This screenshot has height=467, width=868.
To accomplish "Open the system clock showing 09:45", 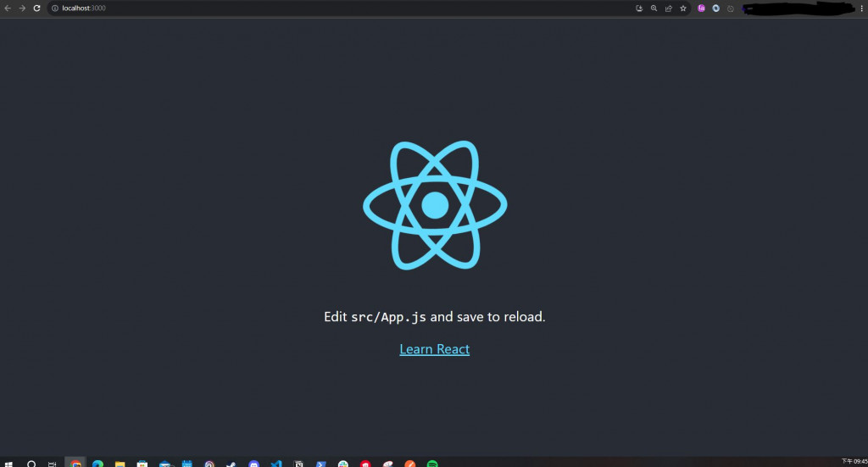I will [854, 461].
